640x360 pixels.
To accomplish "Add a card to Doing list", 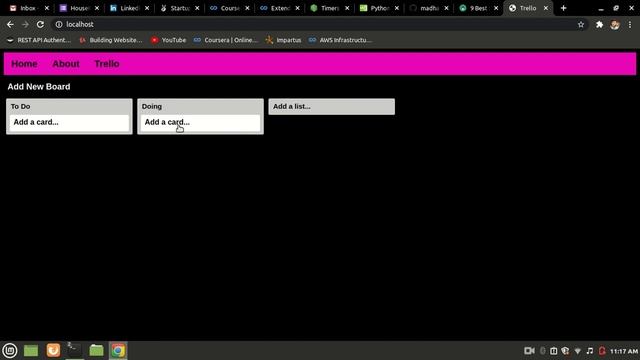I will (200, 122).
